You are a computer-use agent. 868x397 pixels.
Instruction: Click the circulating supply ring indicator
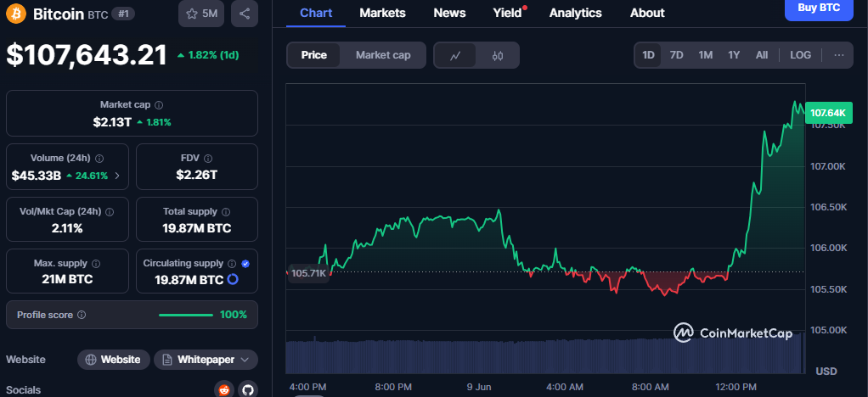click(x=233, y=279)
